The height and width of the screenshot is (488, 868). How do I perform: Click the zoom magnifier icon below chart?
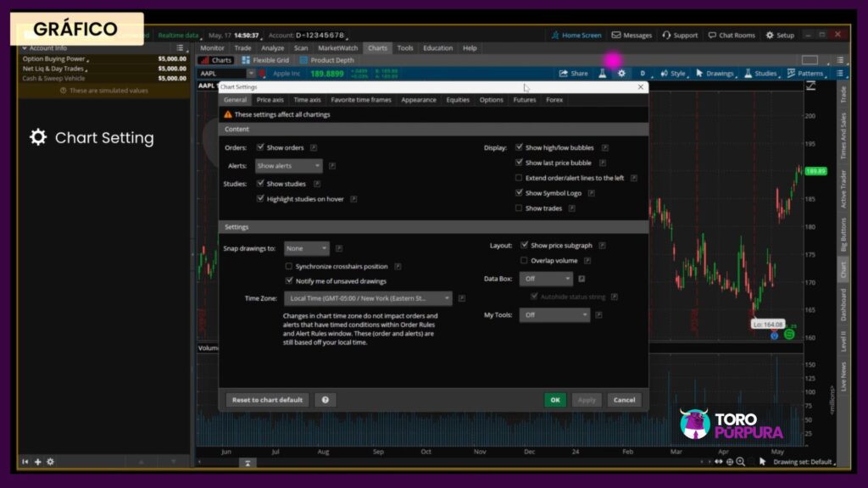click(x=741, y=462)
